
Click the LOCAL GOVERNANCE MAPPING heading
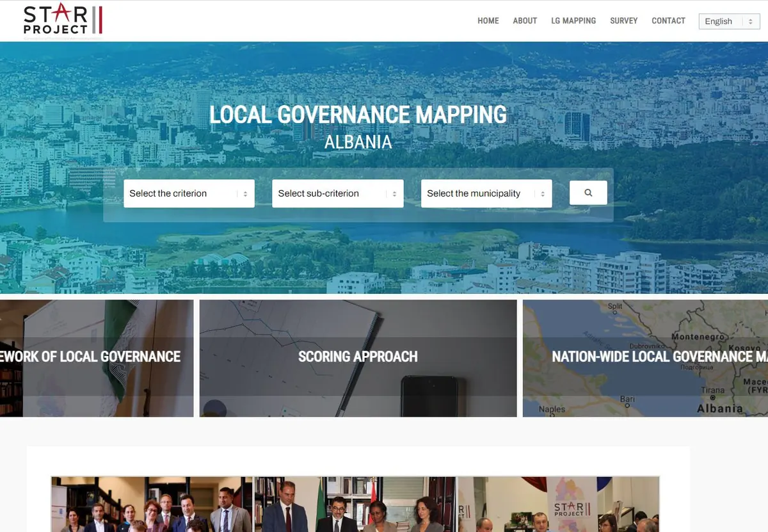[x=358, y=115]
